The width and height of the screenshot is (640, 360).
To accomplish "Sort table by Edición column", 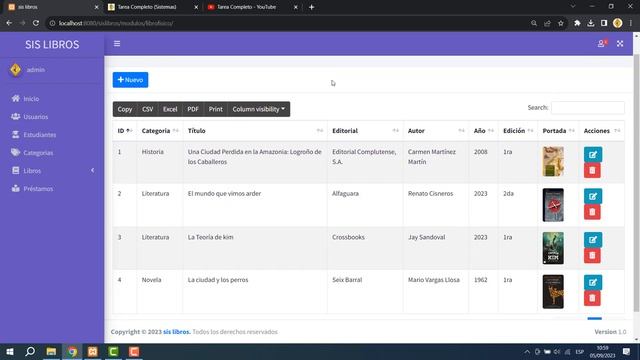I will [518, 131].
